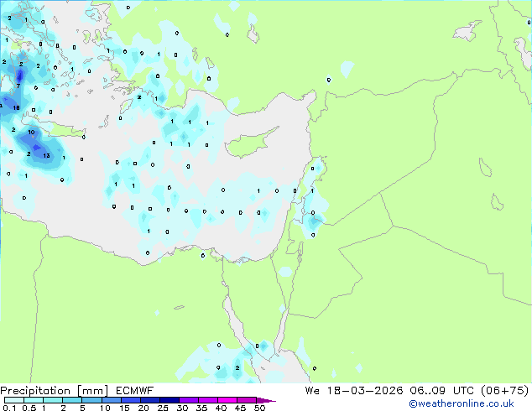Select the 2–5 mm legend color box
This screenshot has width=532, height=411.
72,400
